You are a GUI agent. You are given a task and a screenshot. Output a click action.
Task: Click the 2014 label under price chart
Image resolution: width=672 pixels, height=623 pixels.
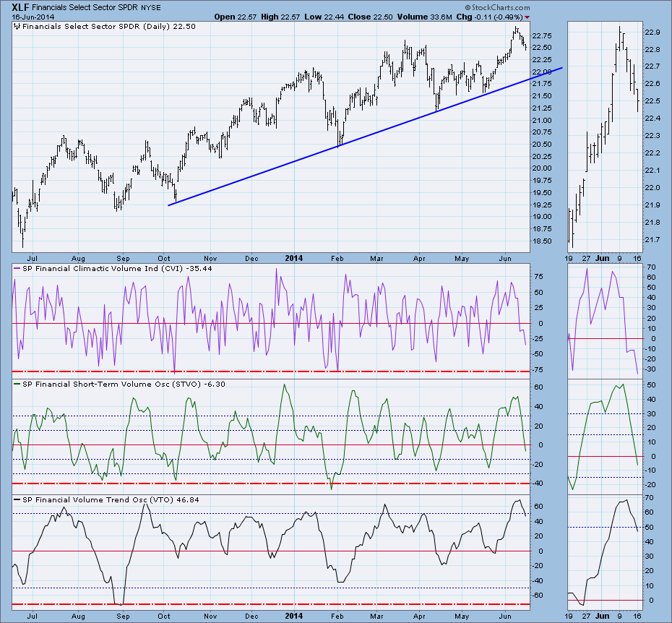[x=294, y=258]
